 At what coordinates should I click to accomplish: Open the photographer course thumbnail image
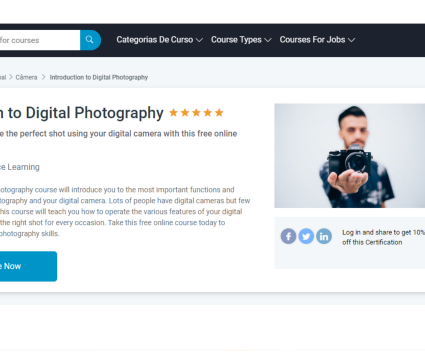click(350, 156)
